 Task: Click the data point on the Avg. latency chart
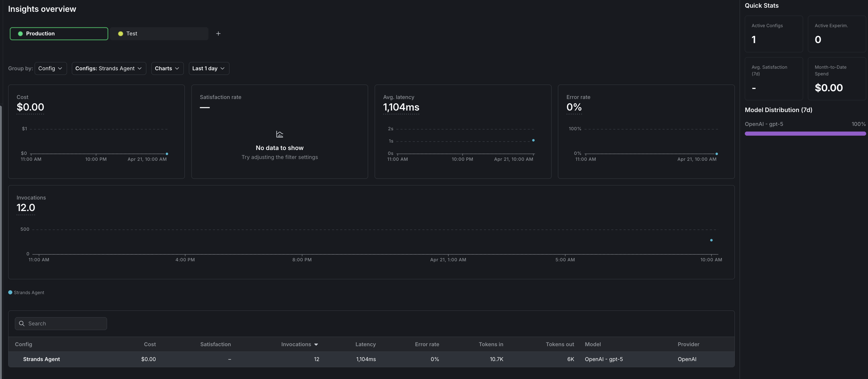tap(534, 140)
